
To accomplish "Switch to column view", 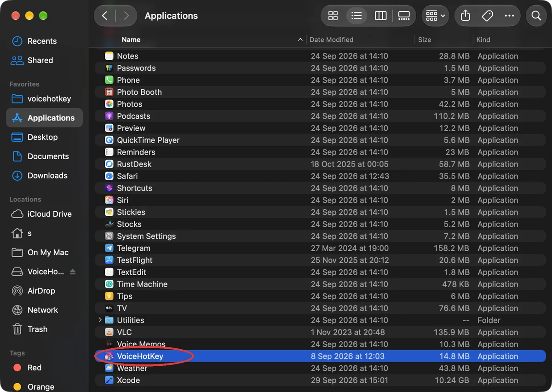I will pyautogui.click(x=380, y=16).
